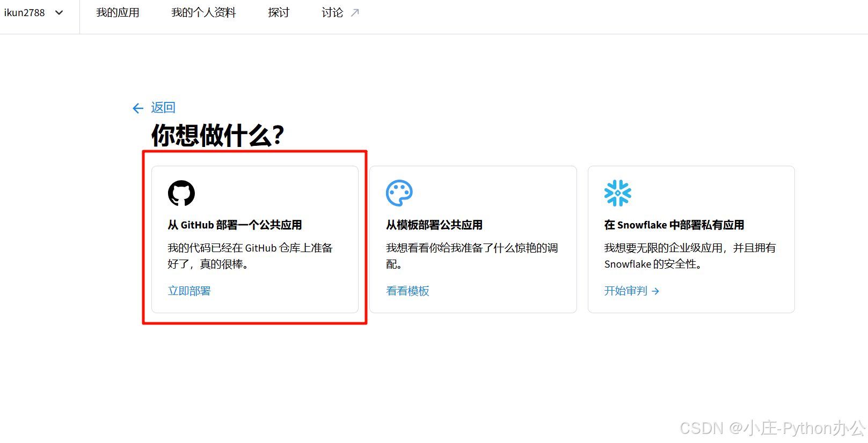The height and width of the screenshot is (443, 868).
Task: Click the heading 你想做什么?
Action: click(x=218, y=135)
